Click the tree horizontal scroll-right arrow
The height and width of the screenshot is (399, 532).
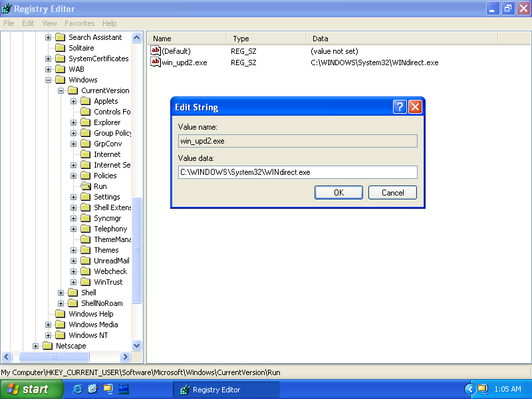click(x=125, y=356)
